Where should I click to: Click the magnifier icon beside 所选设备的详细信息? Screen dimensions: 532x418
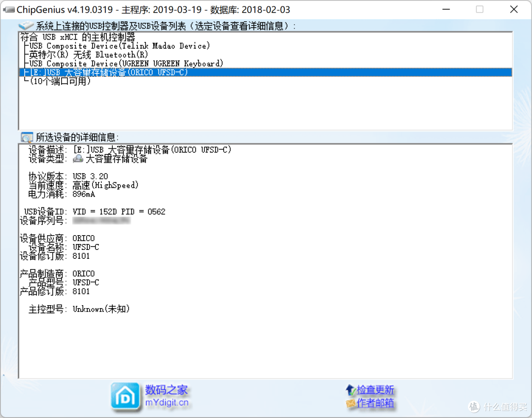[27, 137]
